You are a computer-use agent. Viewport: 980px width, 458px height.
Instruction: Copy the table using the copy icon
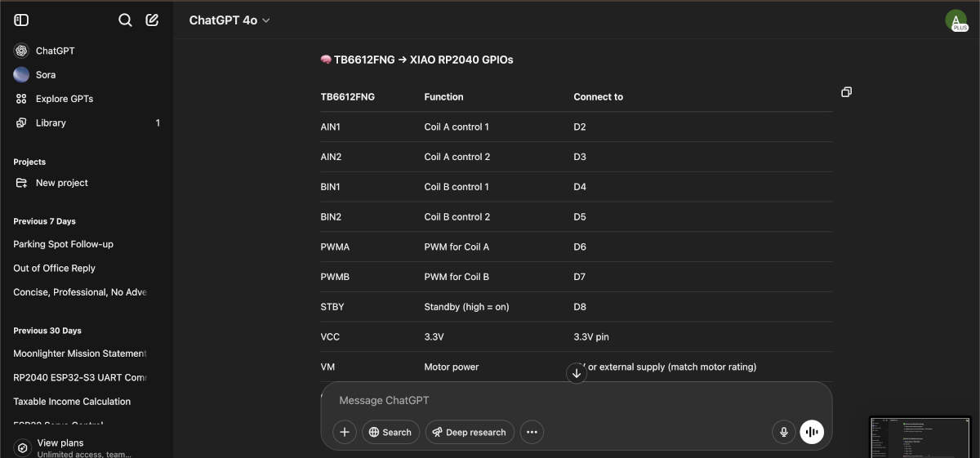(x=846, y=92)
